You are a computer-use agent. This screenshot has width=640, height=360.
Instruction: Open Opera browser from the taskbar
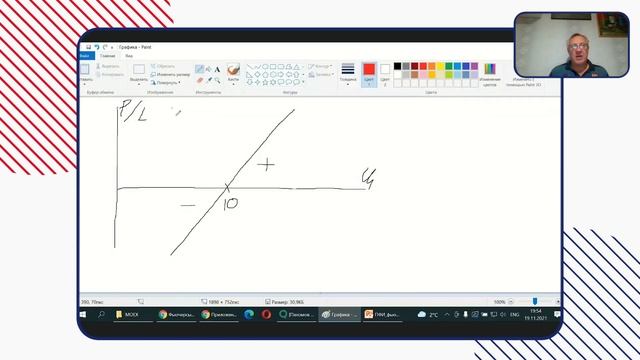tap(267, 314)
